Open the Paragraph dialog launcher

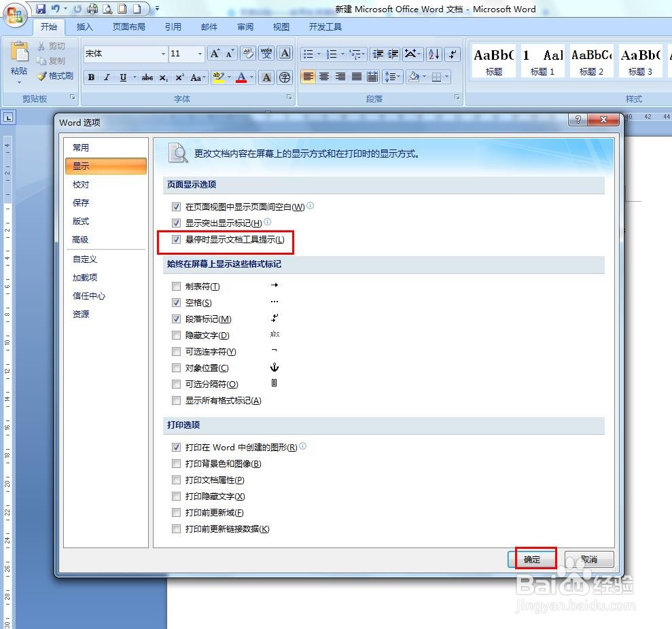pos(457,98)
